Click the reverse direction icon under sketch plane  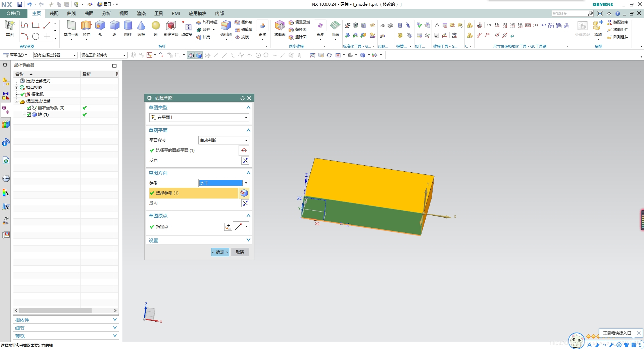point(245,161)
